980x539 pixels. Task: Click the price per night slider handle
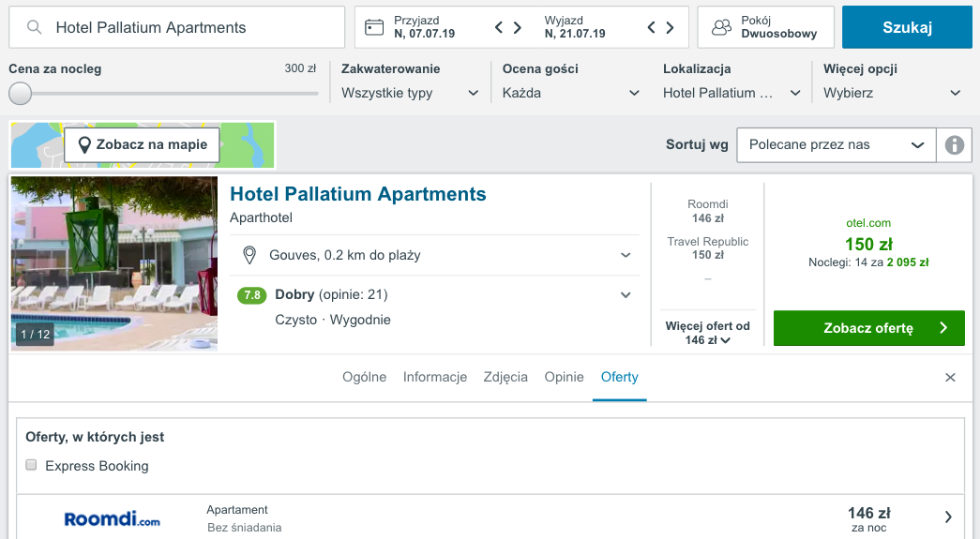click(20, 94)
